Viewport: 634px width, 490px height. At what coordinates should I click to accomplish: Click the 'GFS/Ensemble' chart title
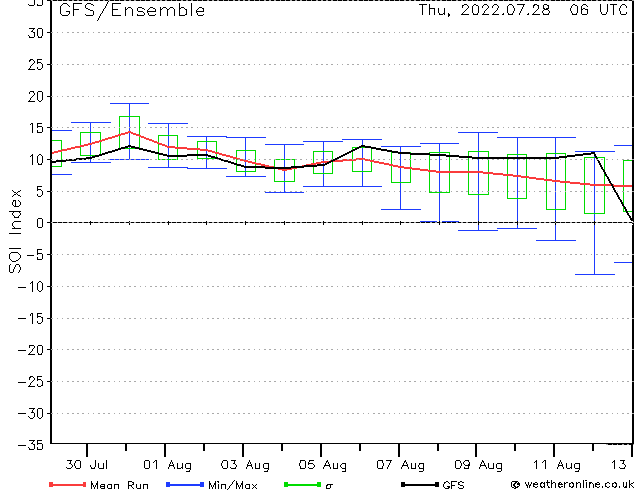pos(132,11)
